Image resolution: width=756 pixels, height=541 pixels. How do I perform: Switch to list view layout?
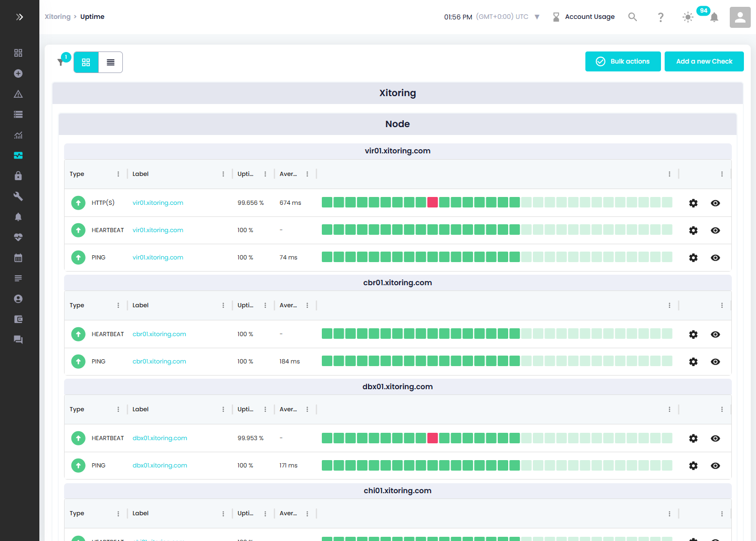click(x=110, y=62)
